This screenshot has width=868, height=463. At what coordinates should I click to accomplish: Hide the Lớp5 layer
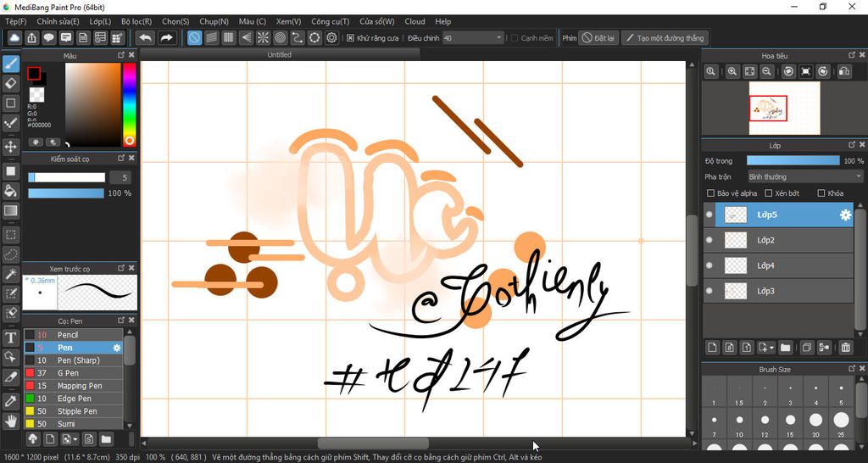pos(709,215)
